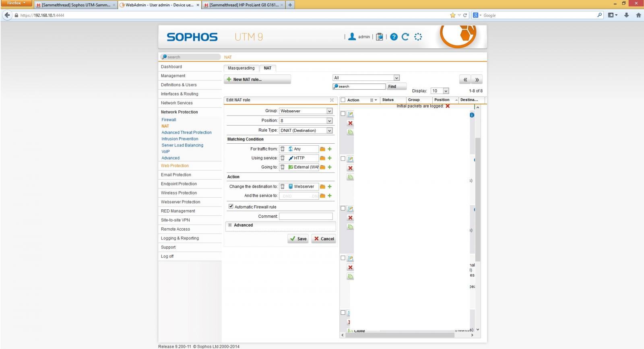
Task: Open the Group dropdown showing Webserver
Action: click(x=306, y=111)
